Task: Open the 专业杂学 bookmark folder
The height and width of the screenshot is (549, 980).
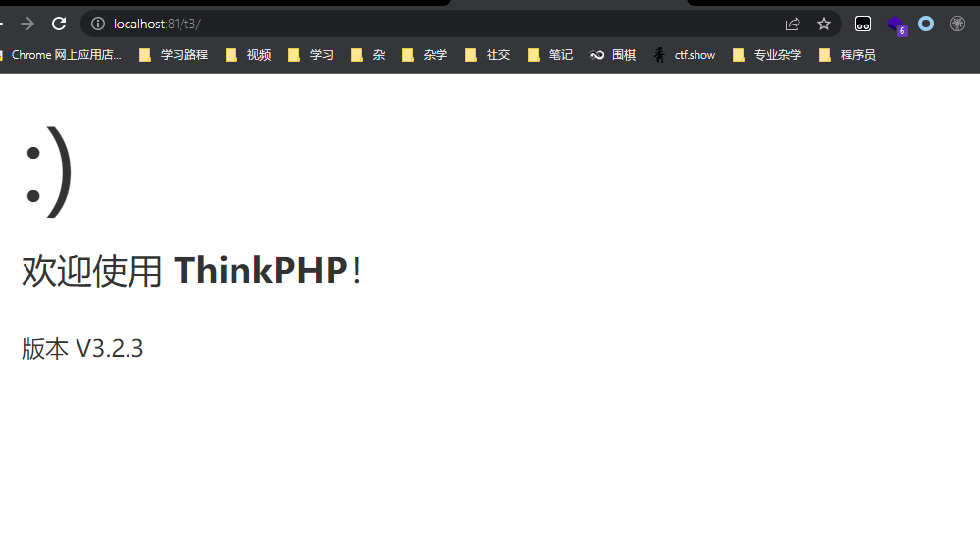Action: [x=767, y=55]
